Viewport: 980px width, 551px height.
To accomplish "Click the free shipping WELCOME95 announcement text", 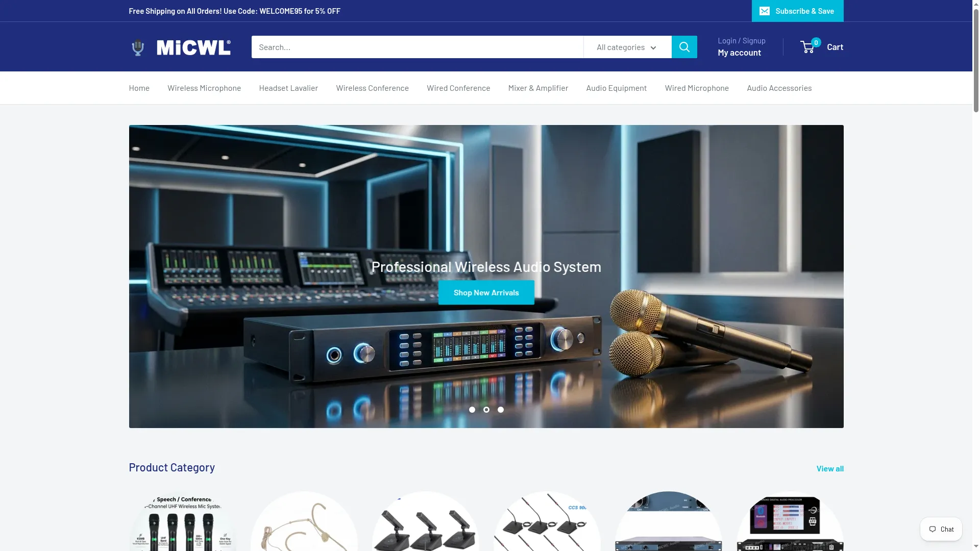I will coord(234,11).
